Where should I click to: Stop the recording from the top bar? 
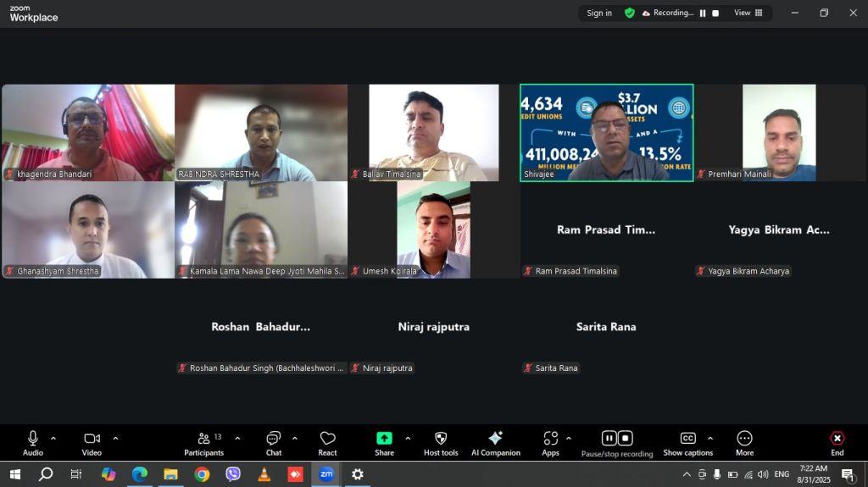point(715,13)
